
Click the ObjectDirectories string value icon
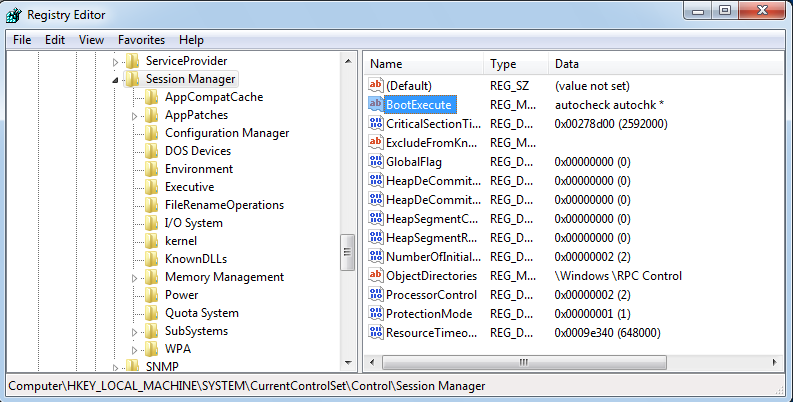[x=376, y=275]
